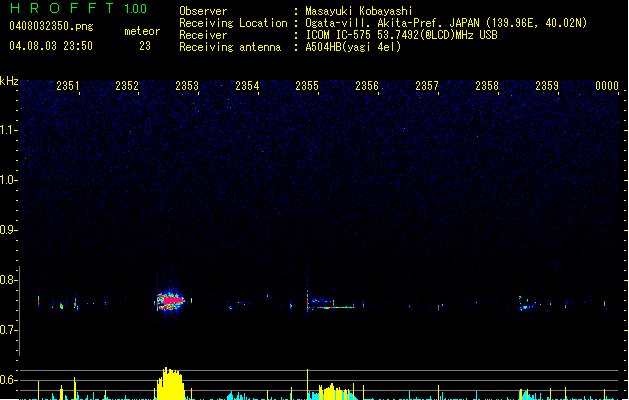Click the A504HB(yagi 4el) antenna text
This screenshot has height=400, width=629.
353,47
